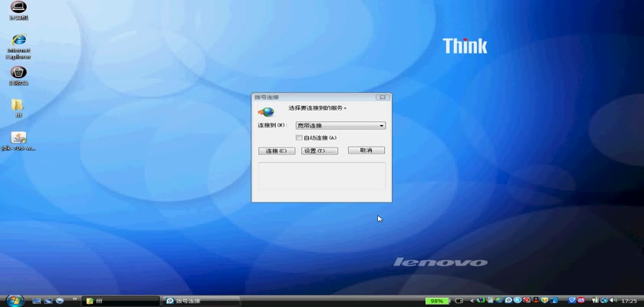Select the jdk installer icon on the desktop

point(18,141)
